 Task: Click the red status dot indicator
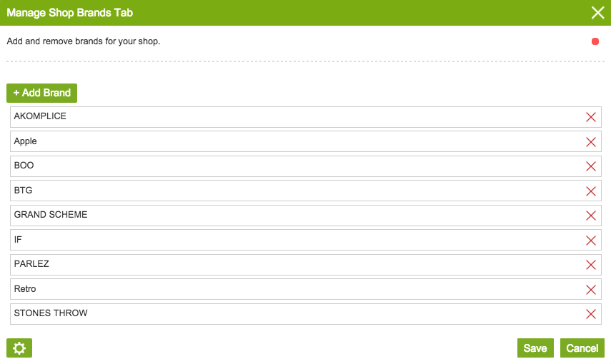pyautogui.click(x=595, y=41)
